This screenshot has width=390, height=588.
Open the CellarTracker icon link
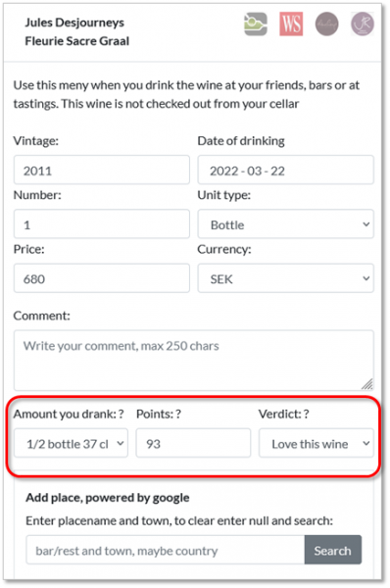[x=256, y=24]
